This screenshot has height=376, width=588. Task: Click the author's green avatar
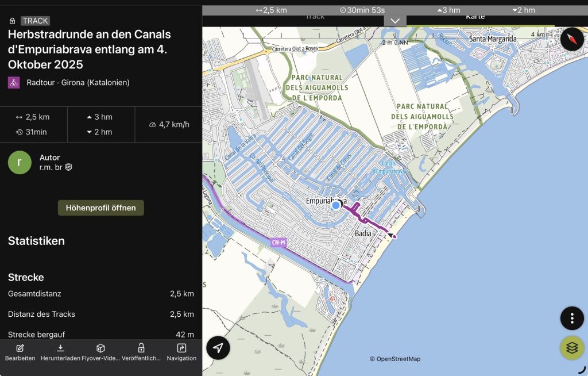point(20,162)
